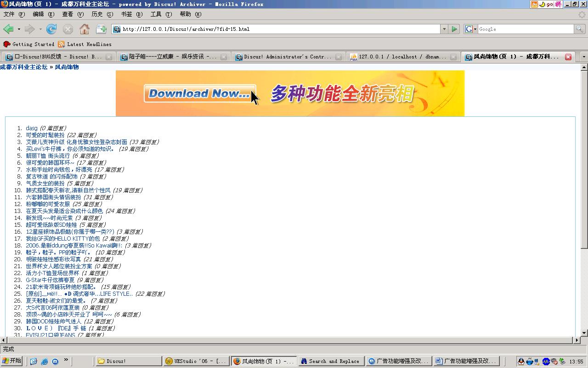Click the green Go arrow button
This screenshot has height=368, width=588.
pos(454,29)
